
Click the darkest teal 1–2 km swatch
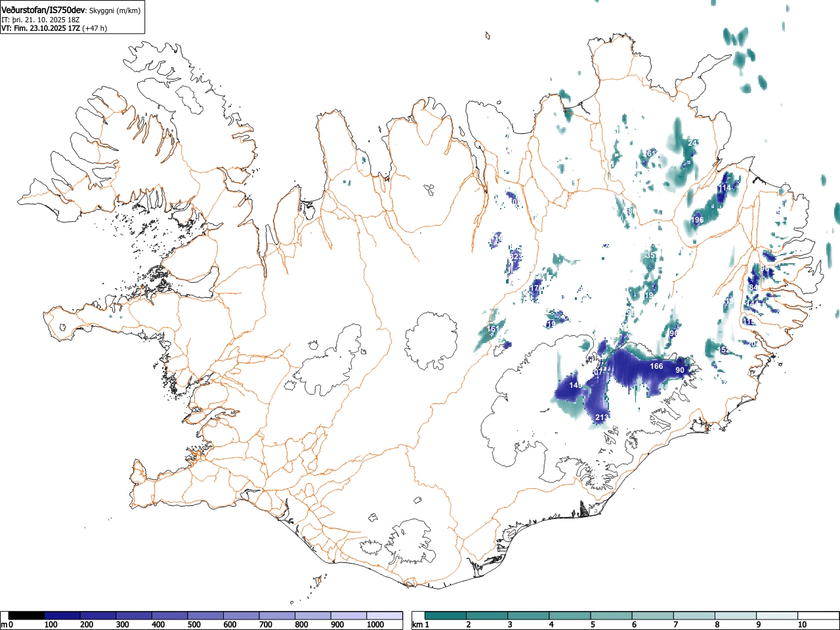(446, 616)
